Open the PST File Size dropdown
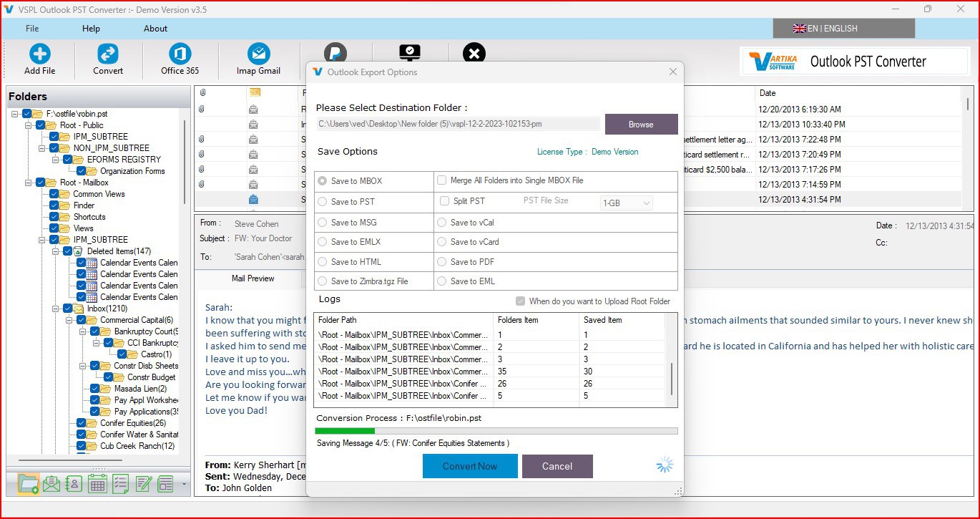 [x=627, y=203]
